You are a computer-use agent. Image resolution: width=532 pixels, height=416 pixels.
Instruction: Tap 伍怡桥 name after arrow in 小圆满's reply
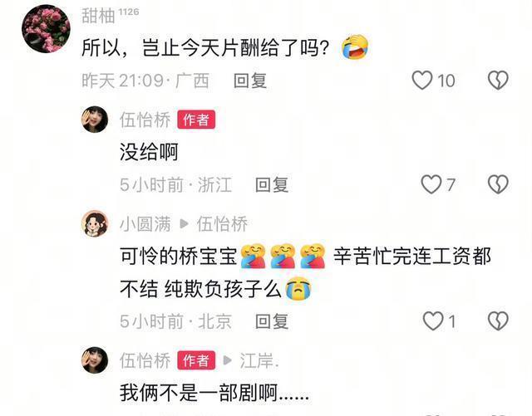[222, 223]
